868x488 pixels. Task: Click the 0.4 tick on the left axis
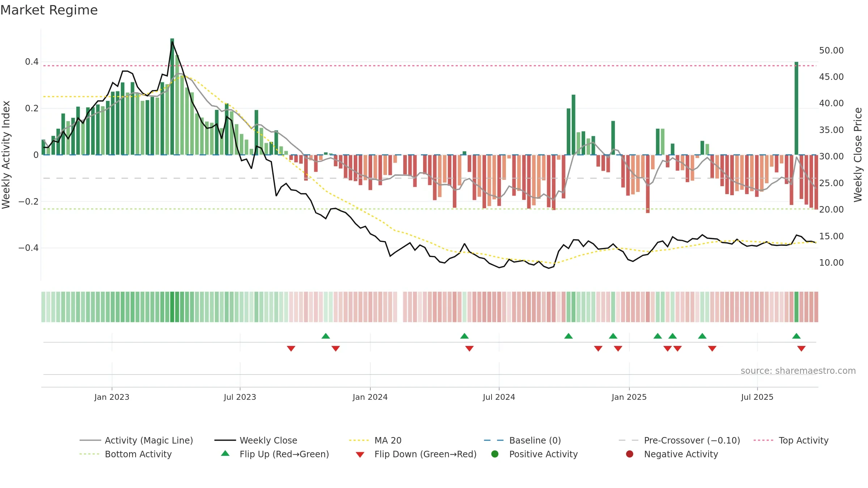click(32, 62)
